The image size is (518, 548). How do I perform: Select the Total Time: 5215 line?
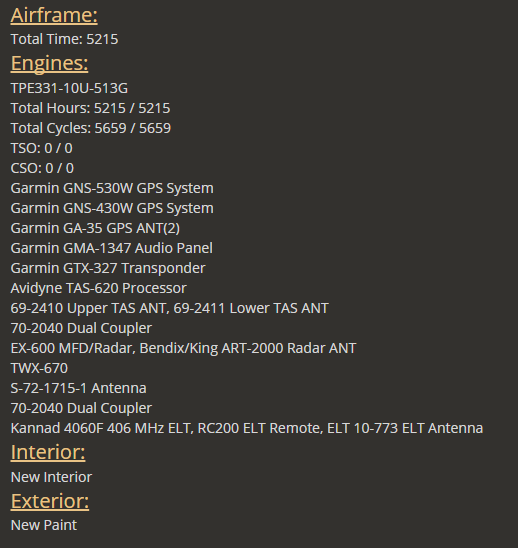pos(64,39)
